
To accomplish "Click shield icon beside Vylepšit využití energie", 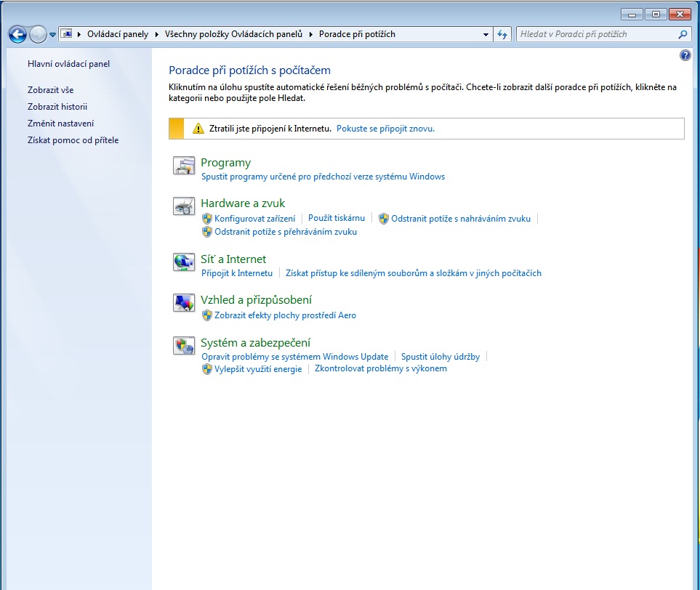I will pos(206,369).
